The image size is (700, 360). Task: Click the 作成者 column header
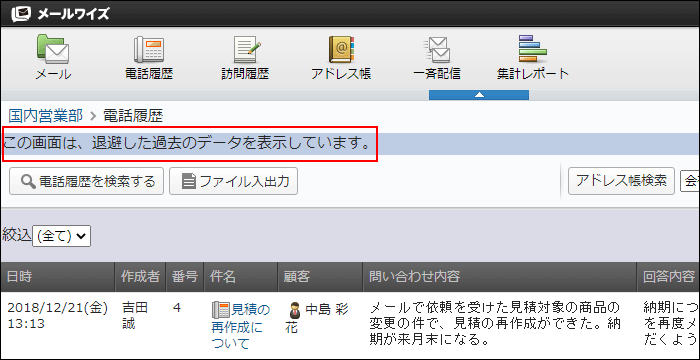pos(140,277)
